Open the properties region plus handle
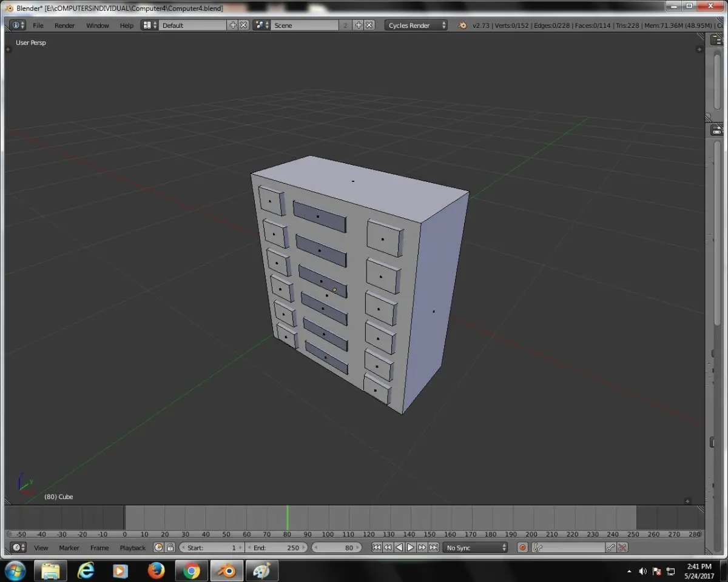This screenshot has height=582, width=728. pyautogui.click(x=701, y=50)
